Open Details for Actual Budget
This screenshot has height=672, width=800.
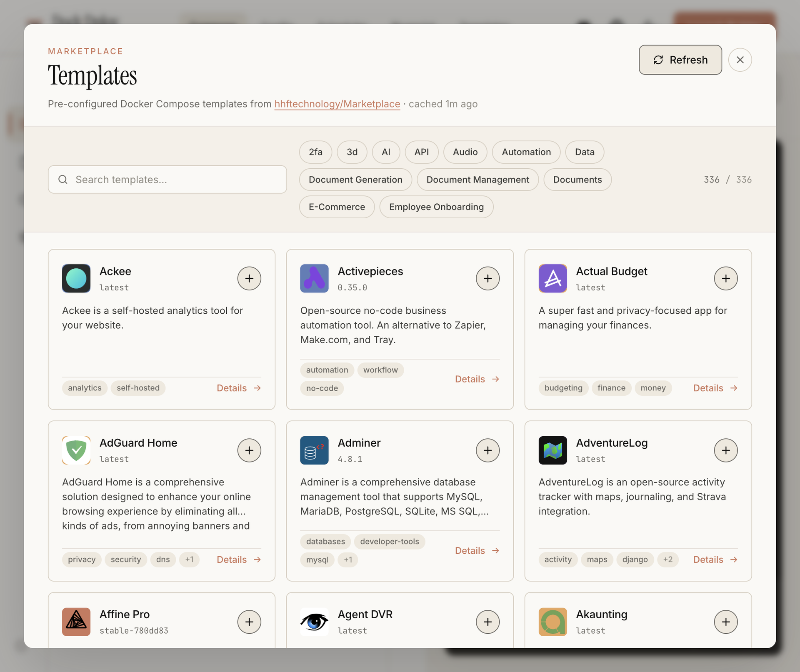pos(715,388)
